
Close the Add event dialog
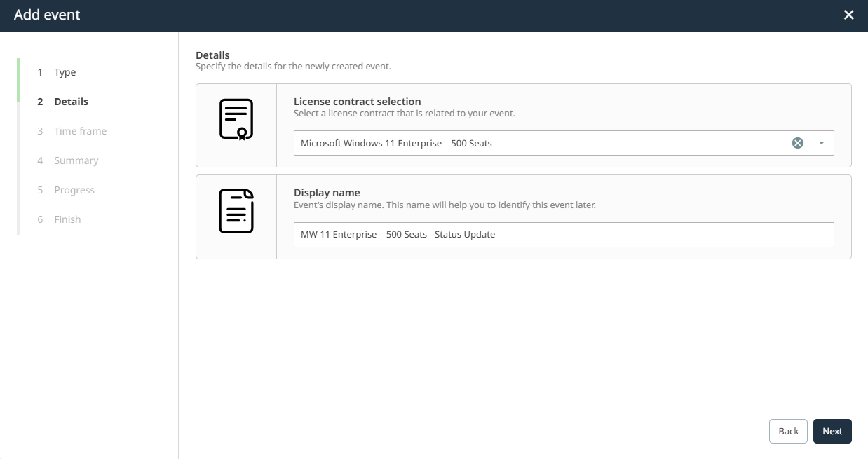pos(848,15)
